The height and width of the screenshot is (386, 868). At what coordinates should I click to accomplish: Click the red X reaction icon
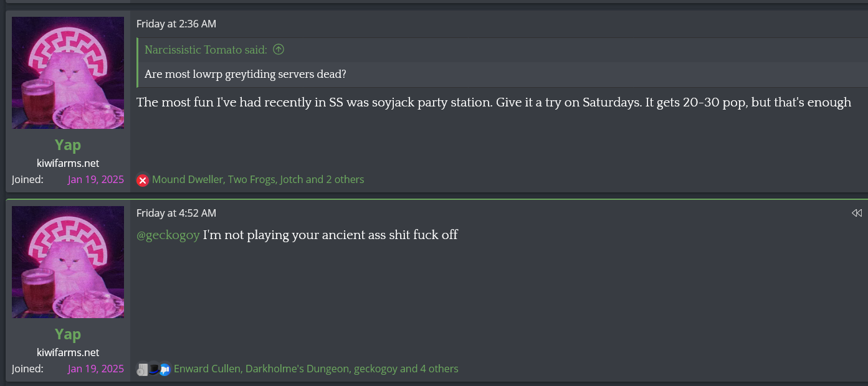point(143,180)
